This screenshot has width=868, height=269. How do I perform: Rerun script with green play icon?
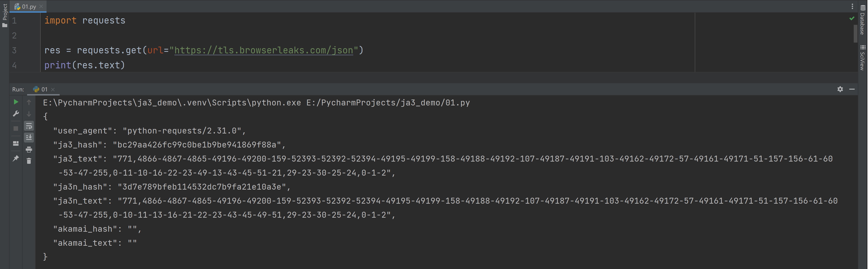pos(16,102)
